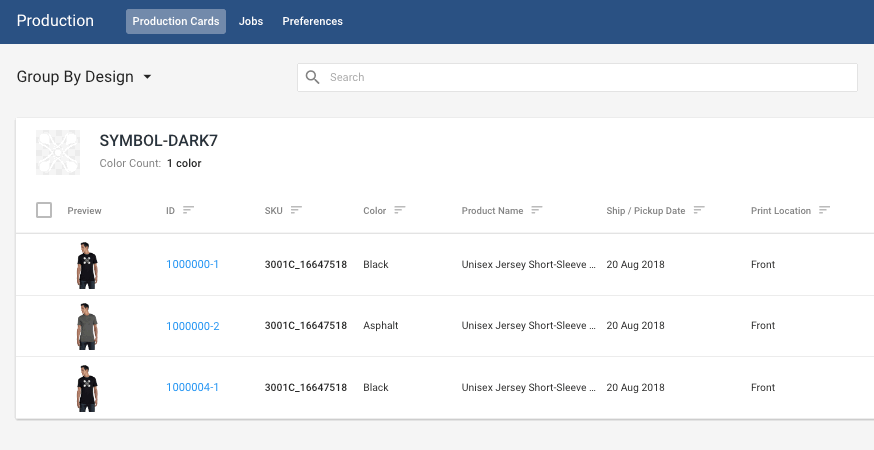
Task: Click Front print location in row 1000004-1
Action: pos(763,387)
